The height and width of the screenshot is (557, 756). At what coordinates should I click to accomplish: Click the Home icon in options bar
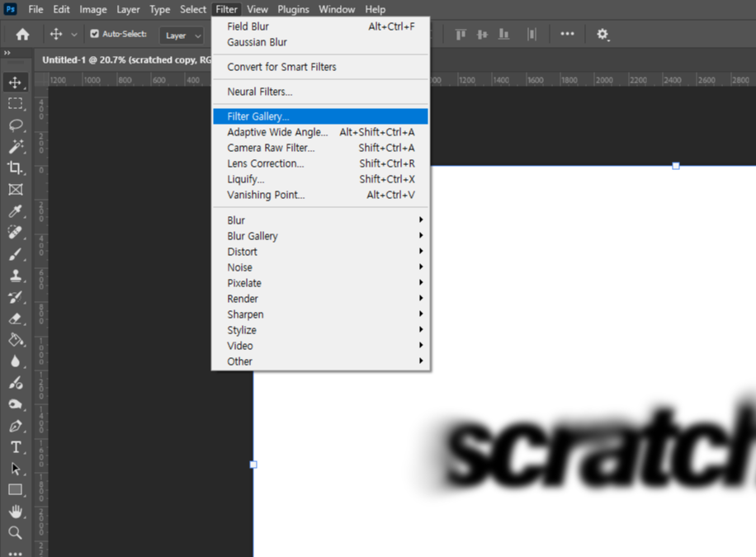[x=22, y=34]
